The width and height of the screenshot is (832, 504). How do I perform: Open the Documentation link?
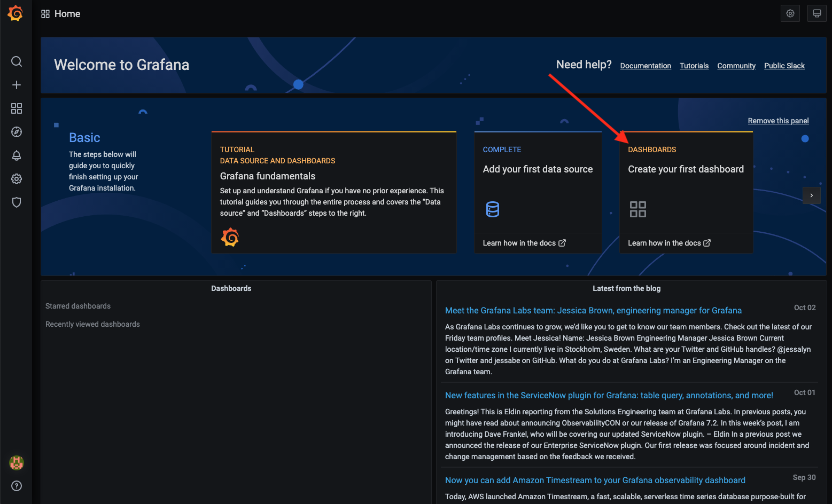pyautogui.click(x=646, y=66)
